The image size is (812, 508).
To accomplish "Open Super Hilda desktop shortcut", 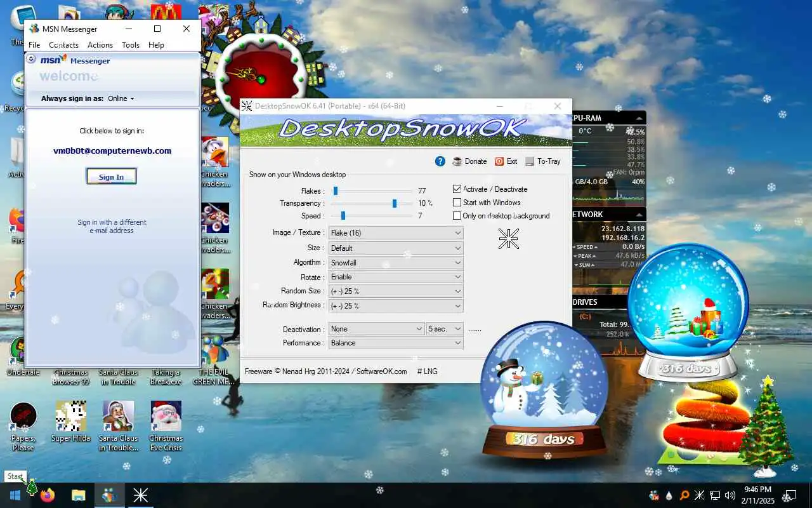I will tap(70, 422).
